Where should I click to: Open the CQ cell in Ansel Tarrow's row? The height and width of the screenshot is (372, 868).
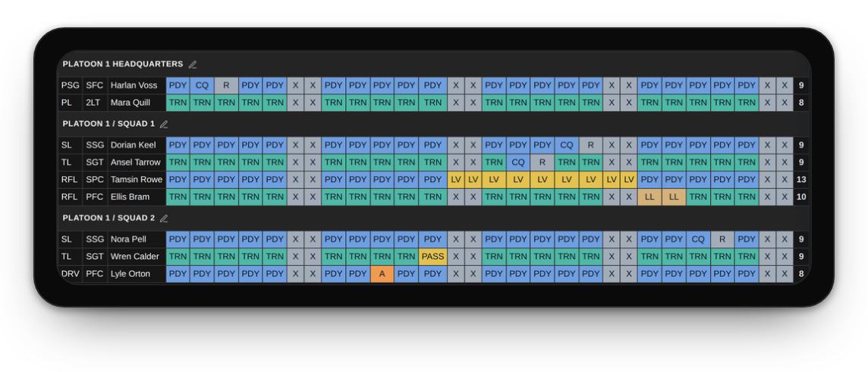(x=518, y=162)
